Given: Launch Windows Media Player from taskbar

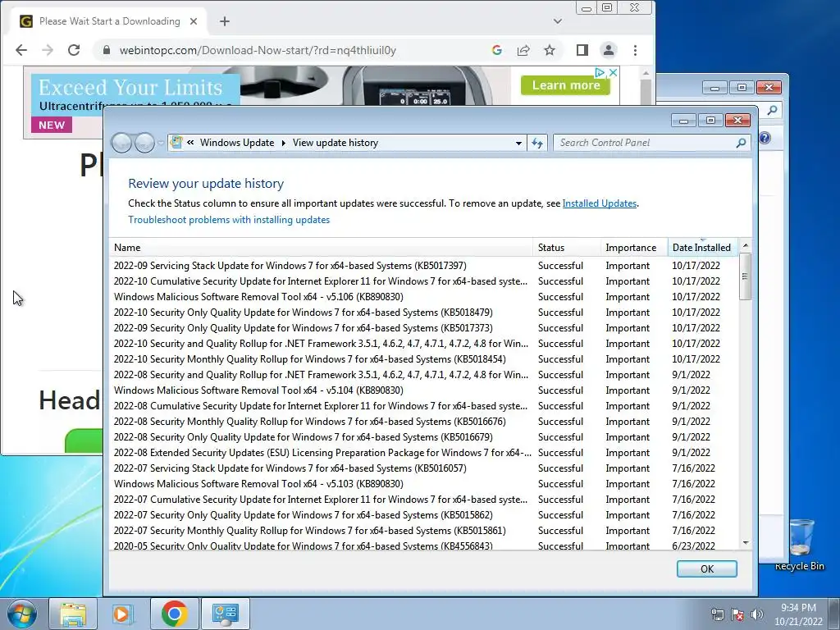Looking at the screenshot, I should tap(123, 614).
